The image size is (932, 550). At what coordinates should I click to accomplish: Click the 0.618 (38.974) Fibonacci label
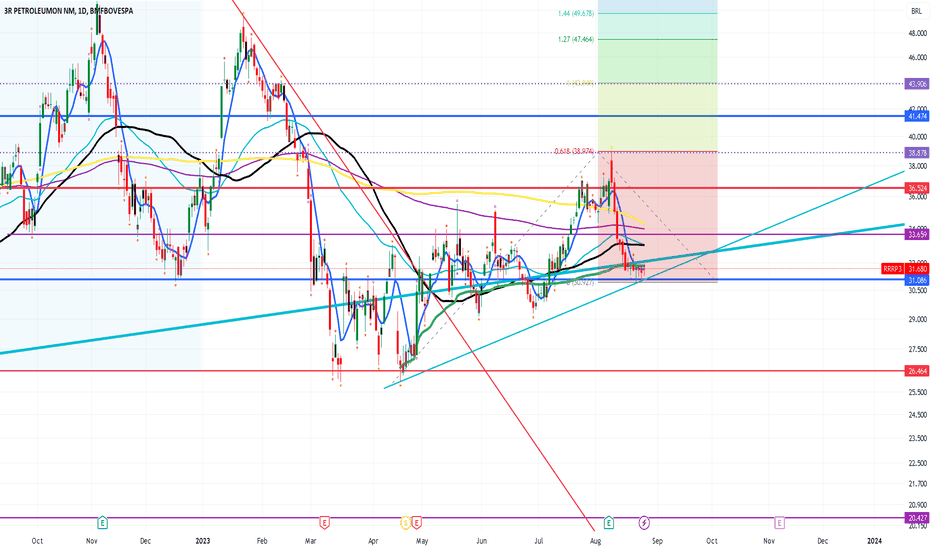coord(574,151)
